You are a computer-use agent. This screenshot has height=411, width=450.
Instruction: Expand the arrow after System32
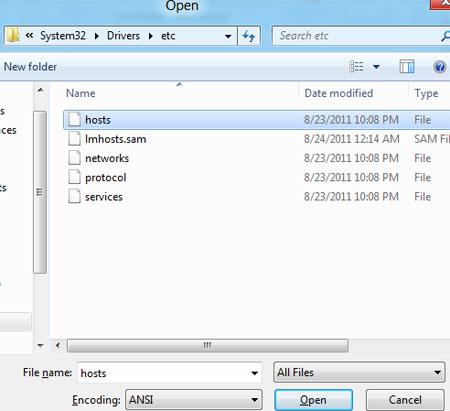click(x=97, y=36)
